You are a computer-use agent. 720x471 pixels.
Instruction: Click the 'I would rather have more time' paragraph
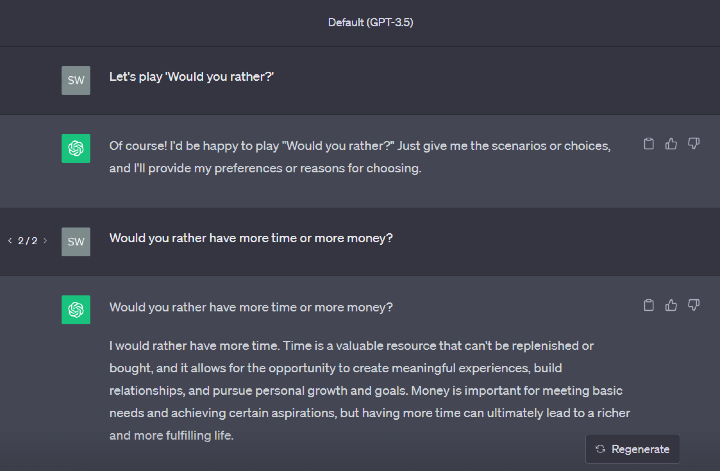(370, 390)
